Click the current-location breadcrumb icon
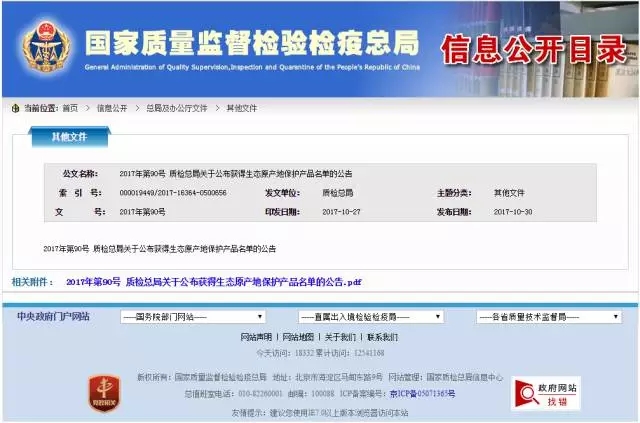 click(x=16, y=108)
